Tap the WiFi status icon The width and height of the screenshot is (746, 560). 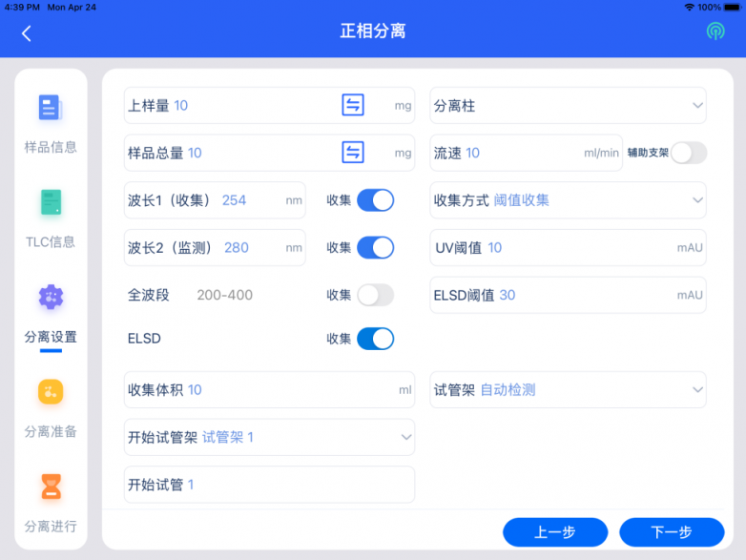tap(689, 7)
